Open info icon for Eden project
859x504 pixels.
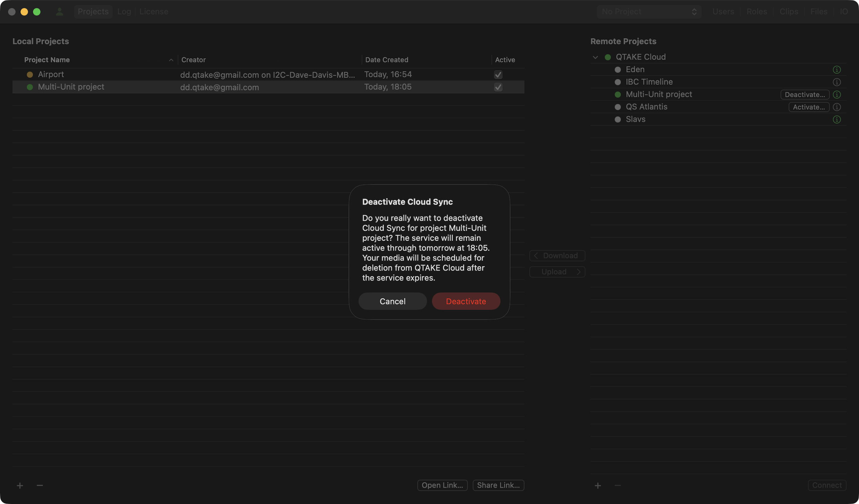[x=837, y=70]
